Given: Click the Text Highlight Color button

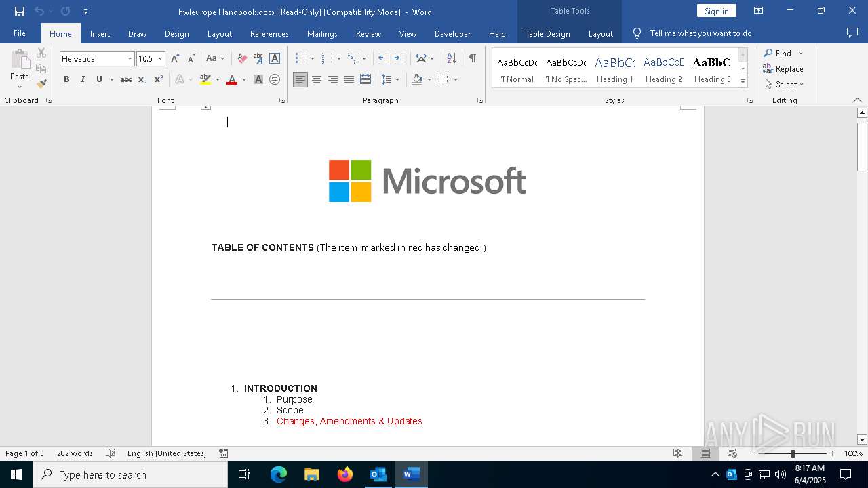Looking at the screenshot, I should tap(205, 79).
